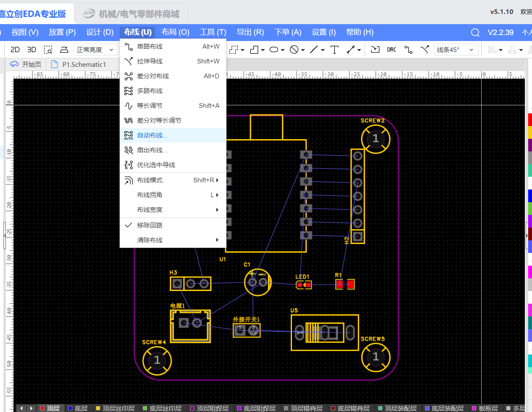The width and height of the screenshot is (532, 412).
Task: Open dropdown arrow next to region tool
Action: pyautogui.click(x=243, y=50)
